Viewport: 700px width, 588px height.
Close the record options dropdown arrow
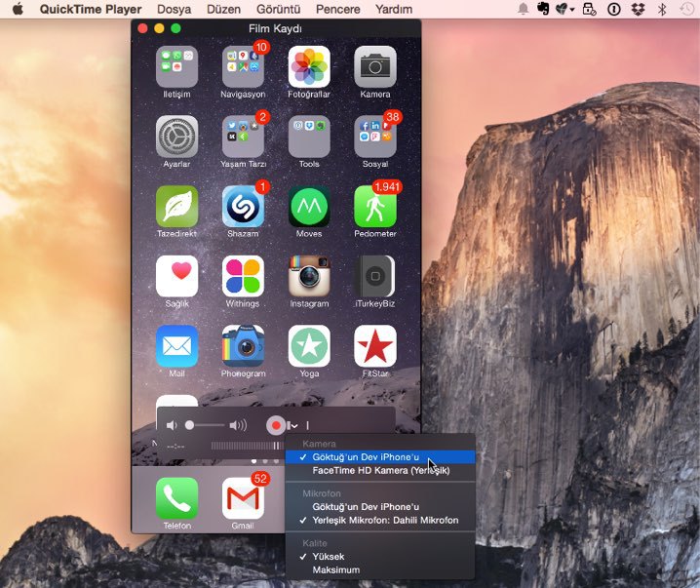(x=293, y=425)
